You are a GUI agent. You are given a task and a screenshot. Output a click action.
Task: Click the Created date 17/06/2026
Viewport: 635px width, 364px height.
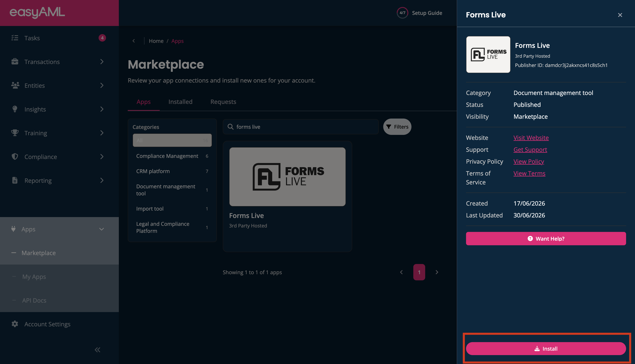coord(529,203)
